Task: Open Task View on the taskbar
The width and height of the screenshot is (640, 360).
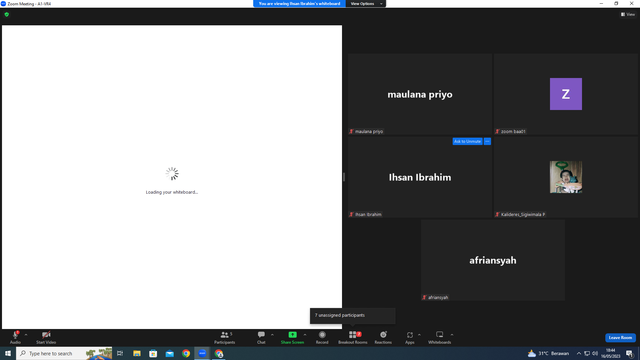Action: click(120, 353)
